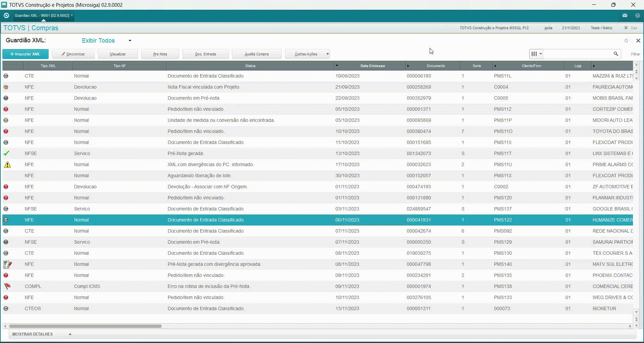
Task: Click status icon of document 000006193
Action: click(6, 76)
